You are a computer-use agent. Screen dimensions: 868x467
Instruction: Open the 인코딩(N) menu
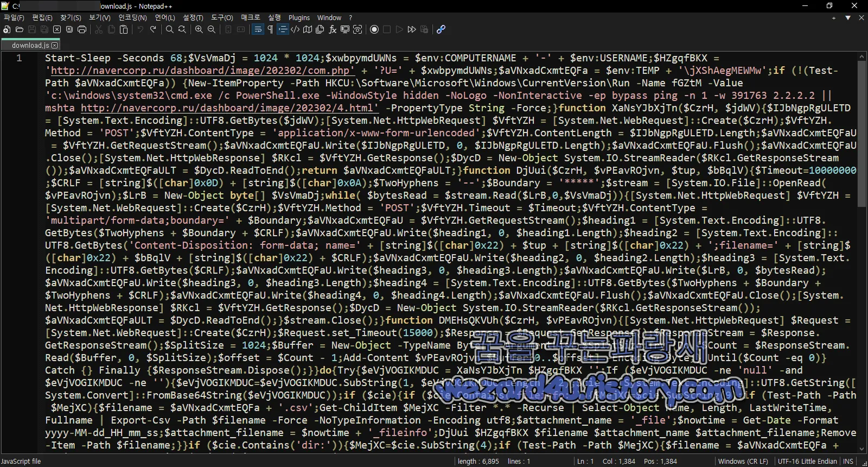pos(133,18)
